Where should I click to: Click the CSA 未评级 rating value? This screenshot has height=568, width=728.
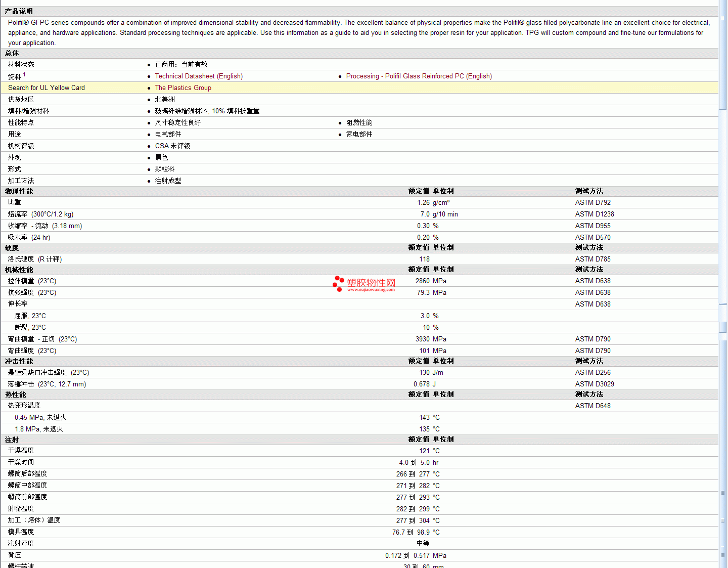pos(172,146)
